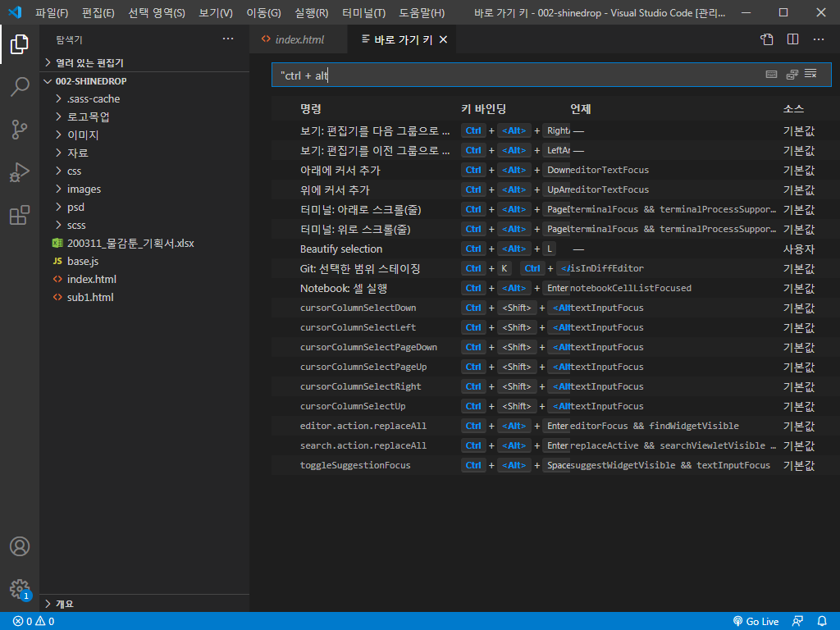Viewport: 840px width, 630px height.
Task: Select the editor.action.replaceAll row
Action: (x=551, y=426)
